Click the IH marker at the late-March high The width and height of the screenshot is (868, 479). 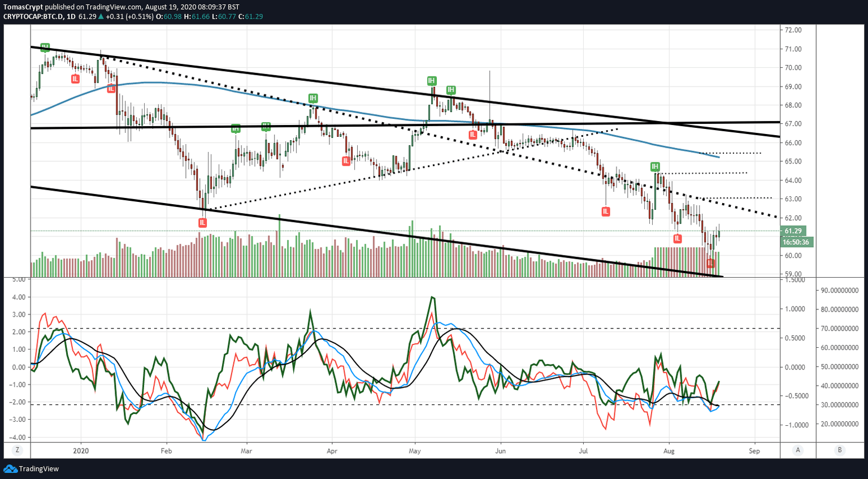point(313,98)
